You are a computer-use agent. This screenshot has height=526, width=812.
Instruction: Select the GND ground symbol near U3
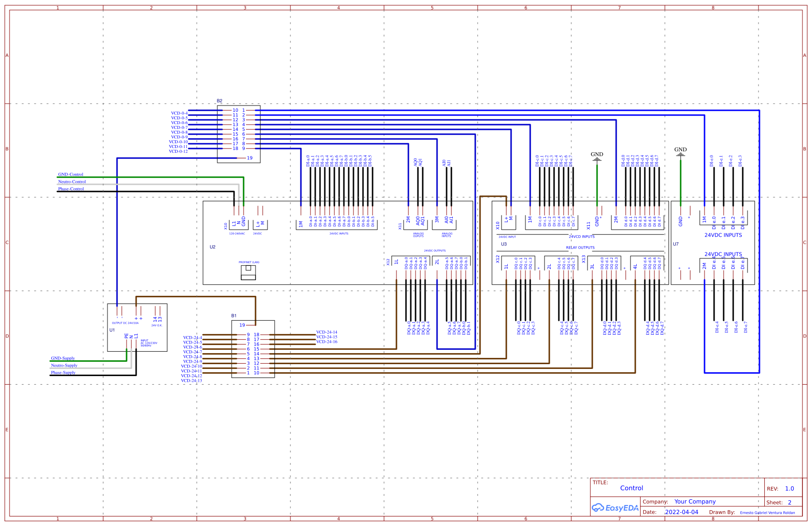tap(597, 158)
